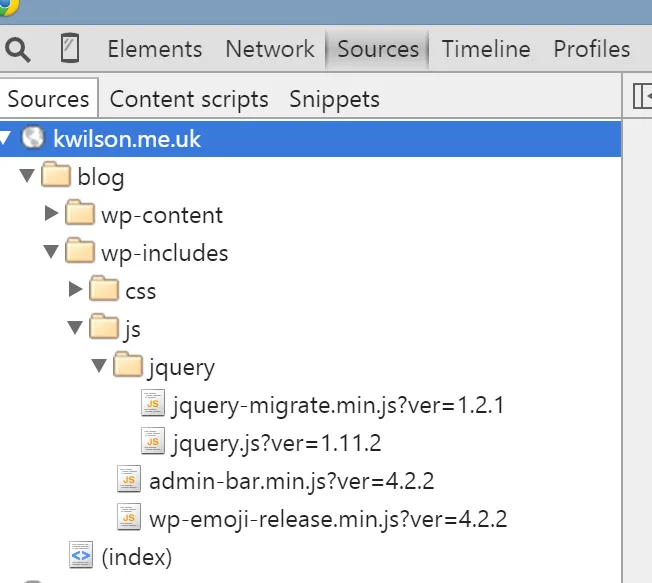Viewport: 652px width, 583px height.
Task: Click the wp-content folder icon
Action: pyautogui.click(x=80, y=215)
